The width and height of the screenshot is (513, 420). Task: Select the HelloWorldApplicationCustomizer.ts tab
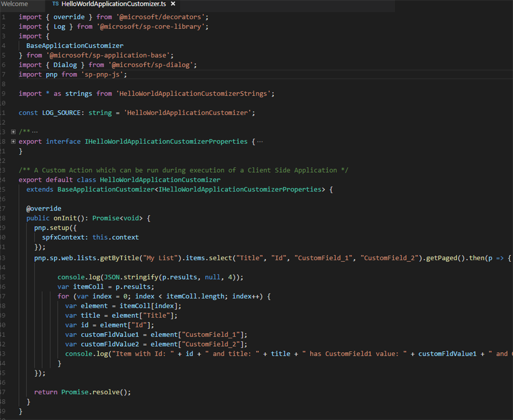click(113, 4)
